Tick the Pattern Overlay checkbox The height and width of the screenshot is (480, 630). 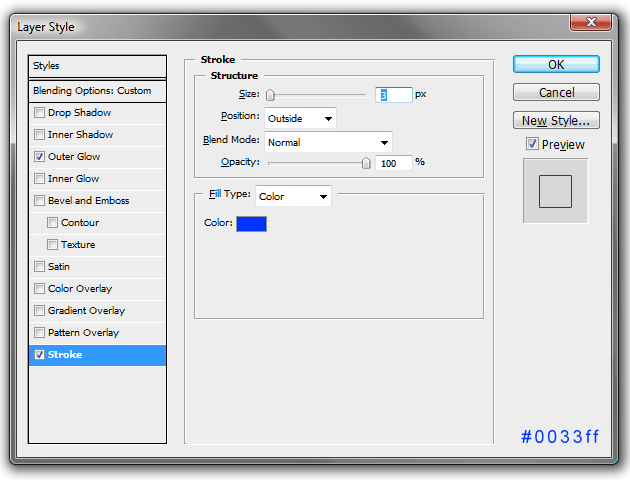(x=39, y=333)
